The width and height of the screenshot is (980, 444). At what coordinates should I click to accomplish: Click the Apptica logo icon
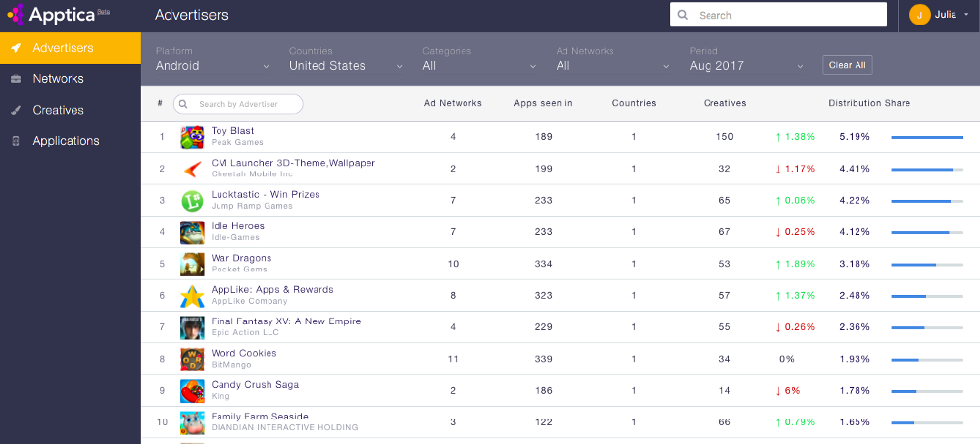15,14
